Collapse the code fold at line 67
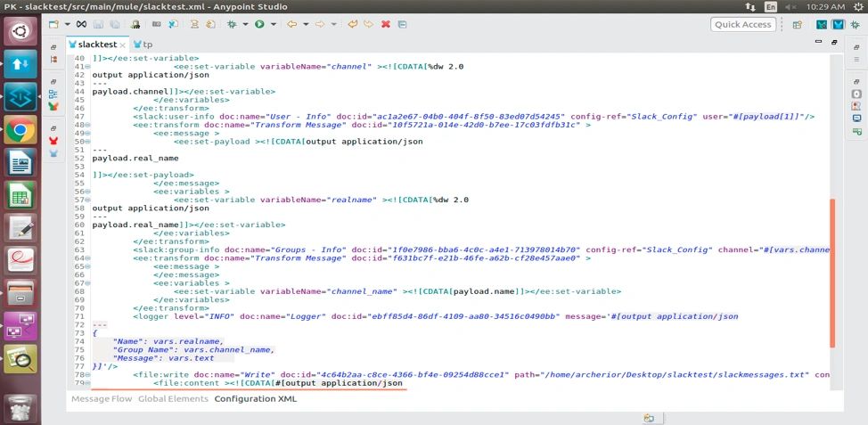This screenshot has width=868, height=425. coord(87,282)
